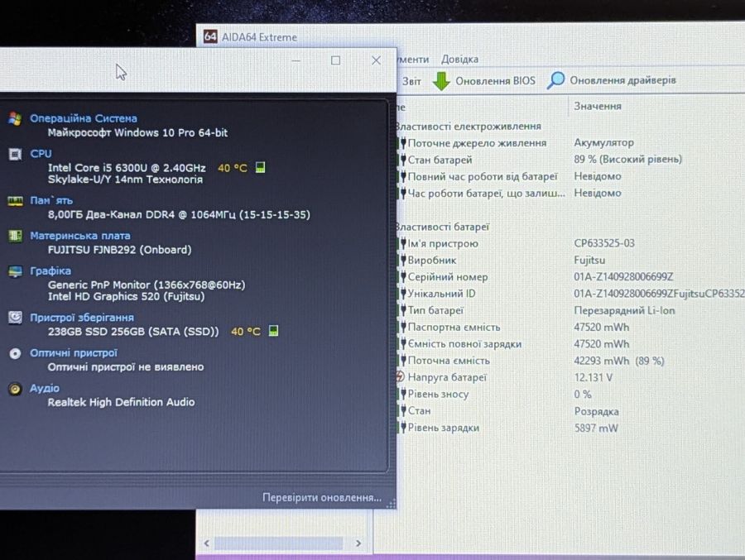Select the Властивості електроживлення group header

point(469,127)
